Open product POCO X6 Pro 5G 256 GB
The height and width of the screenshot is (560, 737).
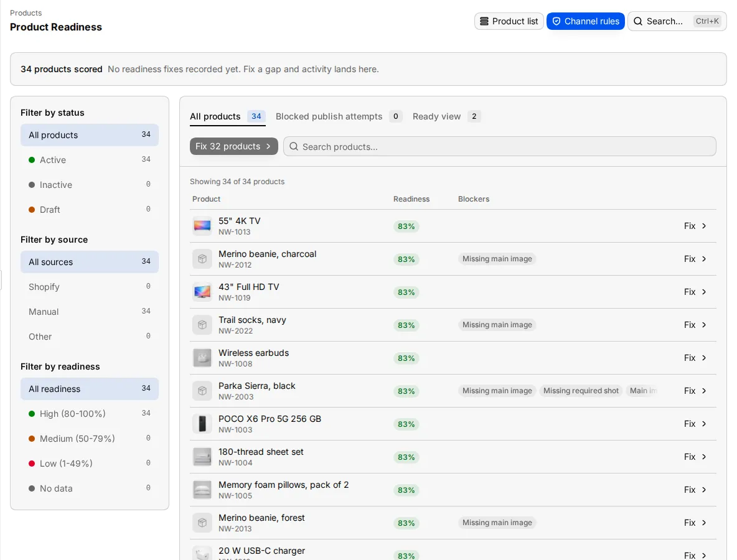[270, 424]
